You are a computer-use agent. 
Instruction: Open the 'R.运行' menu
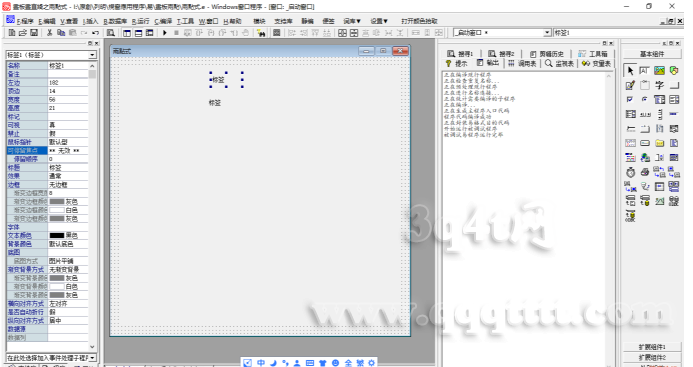click(x=141, y=21)
